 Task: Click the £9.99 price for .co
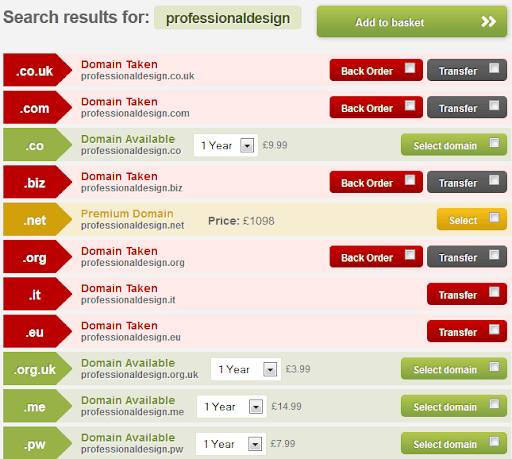[275, 145]
